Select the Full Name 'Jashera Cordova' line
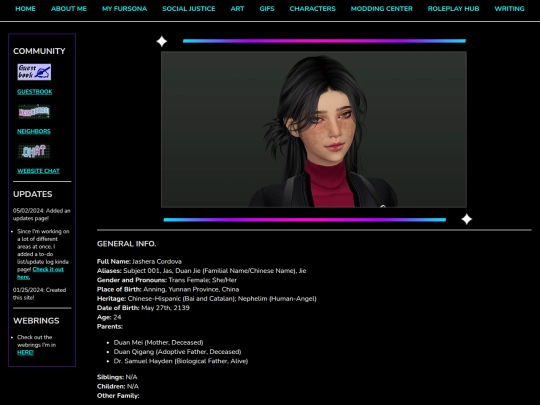This screenshot has width=540, height=405. pyautogui.click(x=139, y=261)
